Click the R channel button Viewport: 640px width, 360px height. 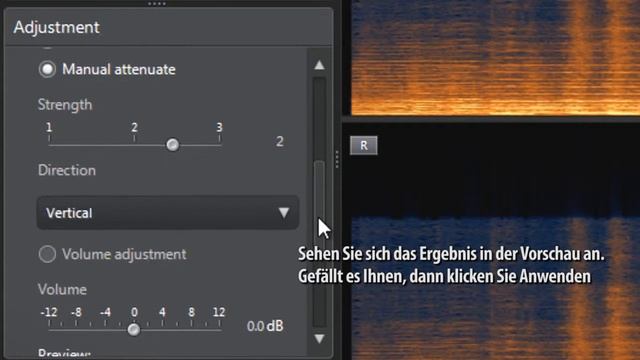364,145
